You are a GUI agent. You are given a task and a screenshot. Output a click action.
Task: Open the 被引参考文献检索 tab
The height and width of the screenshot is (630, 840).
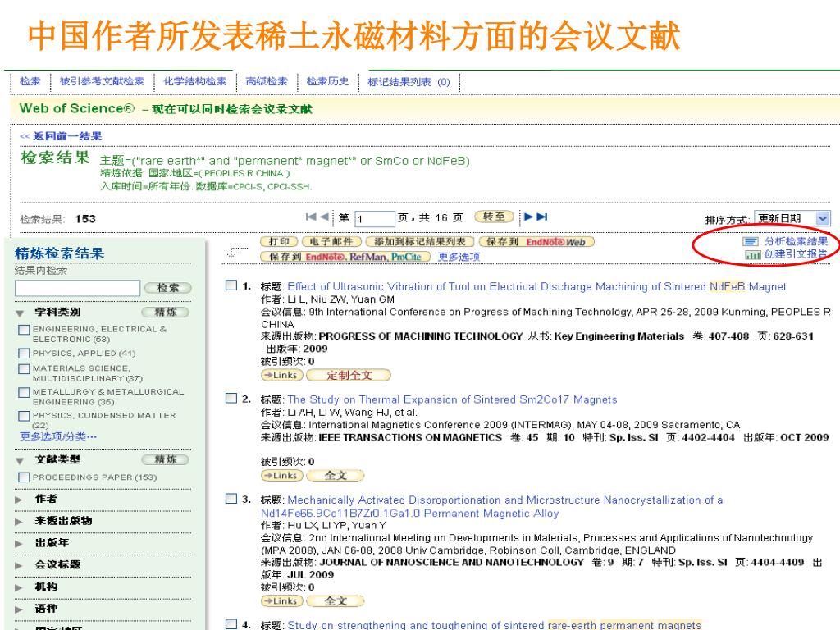[102, 81]
